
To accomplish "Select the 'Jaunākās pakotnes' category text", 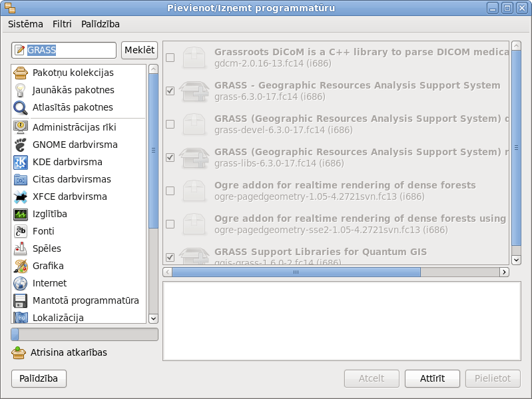I will tap(73, 90).
